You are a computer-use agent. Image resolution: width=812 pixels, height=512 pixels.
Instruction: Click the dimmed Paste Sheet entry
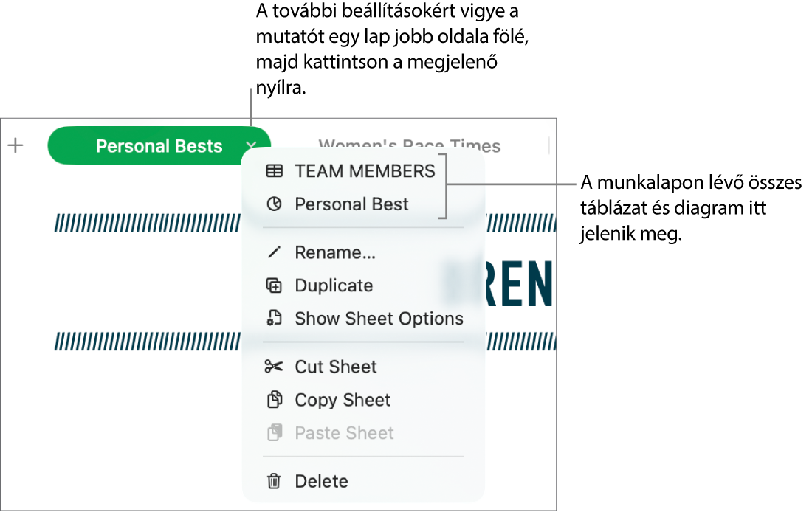point(345,433)
